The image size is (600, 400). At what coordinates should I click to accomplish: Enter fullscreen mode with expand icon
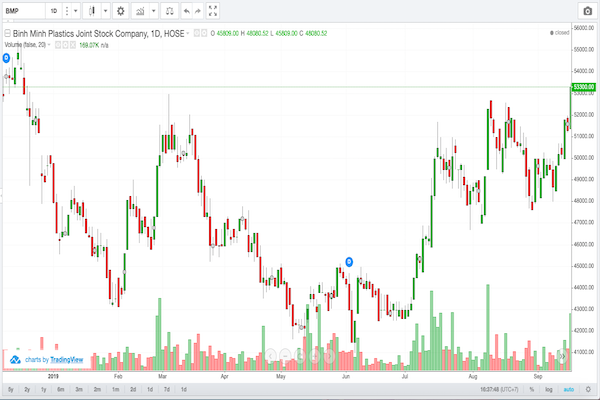click(x=213, y=11)
